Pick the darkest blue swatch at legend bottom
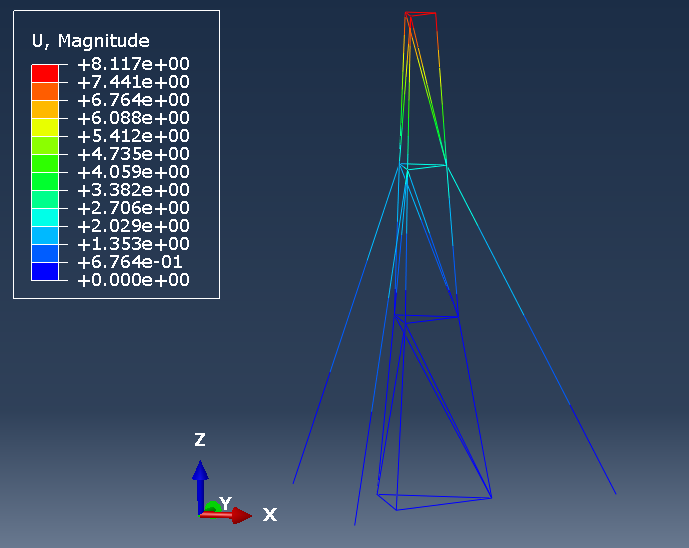 pyautogui.click(x=45, y=271)
